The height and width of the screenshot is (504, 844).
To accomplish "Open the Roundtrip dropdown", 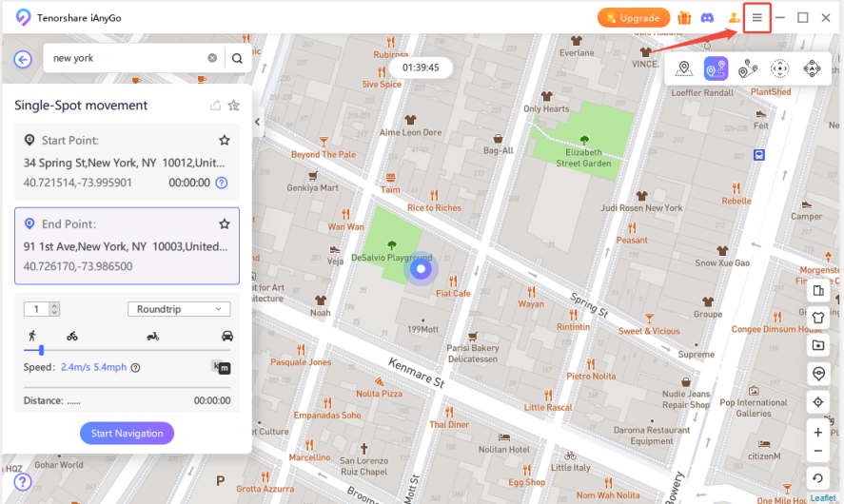I will point(179,309).
